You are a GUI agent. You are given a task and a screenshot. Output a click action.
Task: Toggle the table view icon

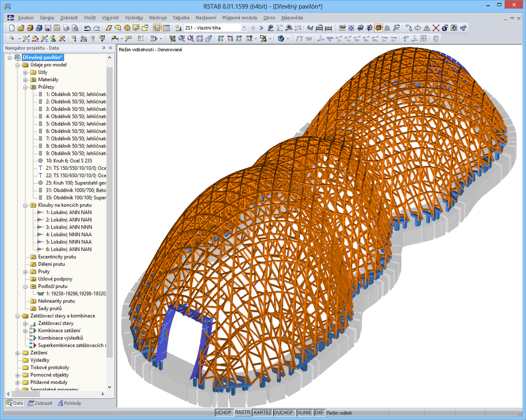point(166,28)
